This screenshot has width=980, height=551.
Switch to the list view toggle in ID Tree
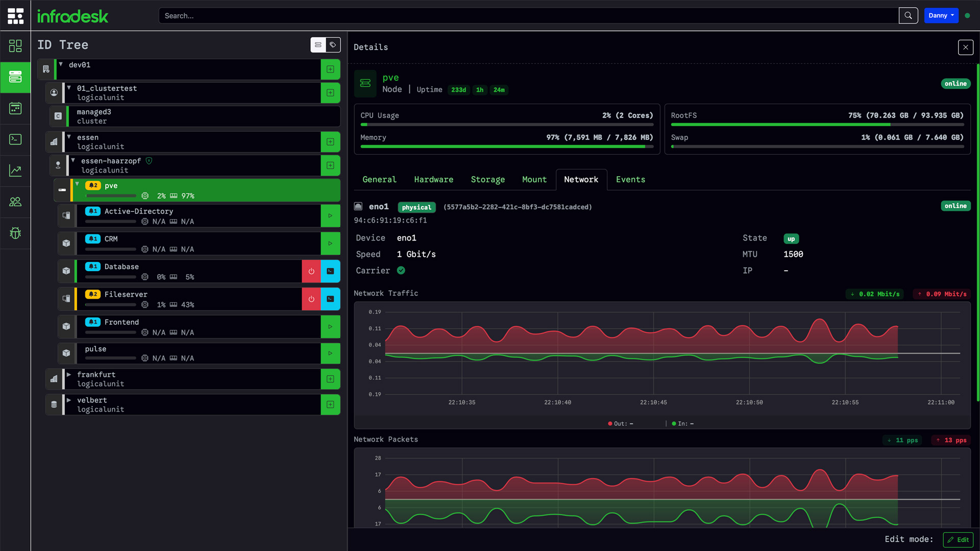[x=318, y=45]
